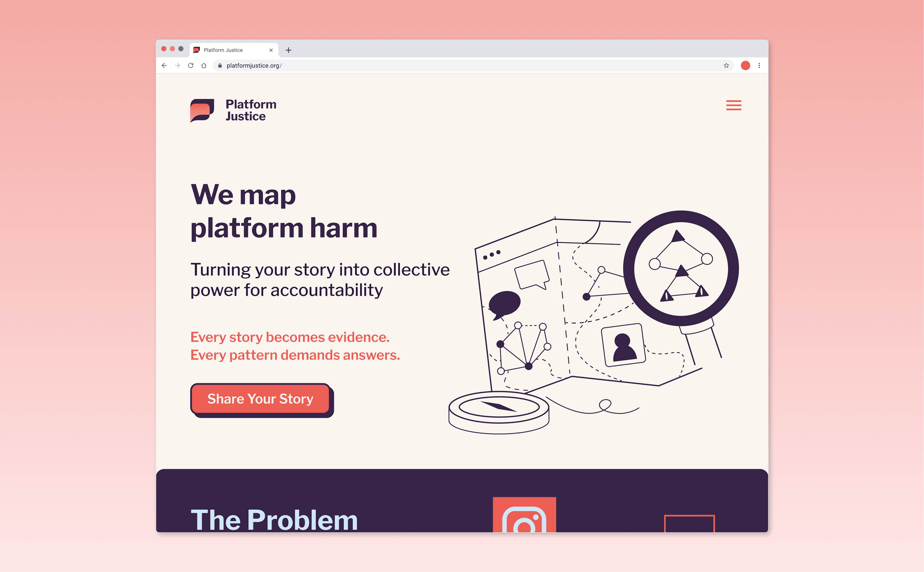Click the Share Your Story button
The width and height of the screenshot is (924, 572).
(260, 399)
